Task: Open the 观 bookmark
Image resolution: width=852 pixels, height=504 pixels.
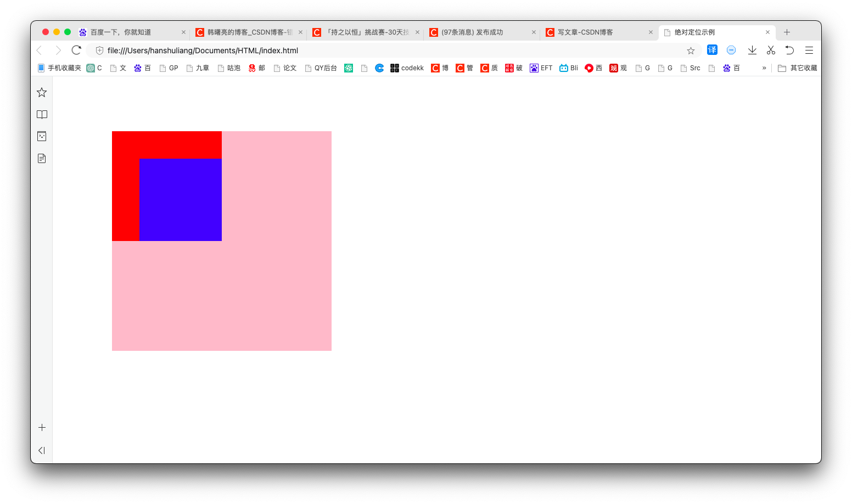Action: click(618, 68)
